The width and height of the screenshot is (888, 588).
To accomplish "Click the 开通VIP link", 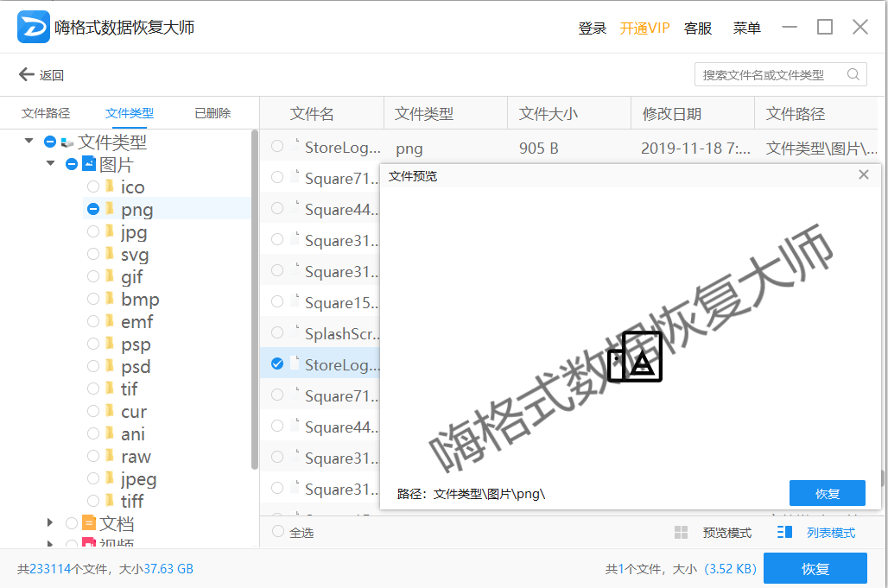I will [644, 28].
